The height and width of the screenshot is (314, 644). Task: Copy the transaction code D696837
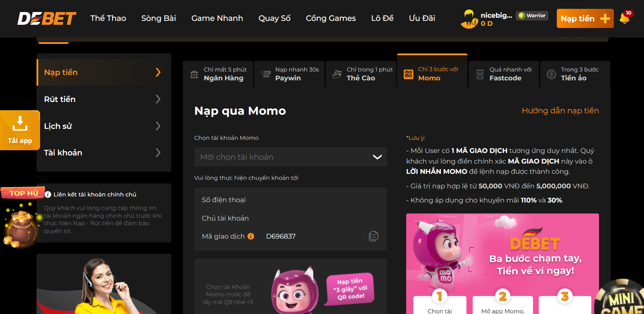pyautogui.click(x=374, y=236)
